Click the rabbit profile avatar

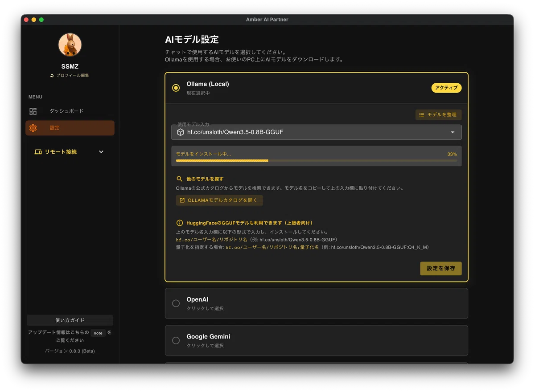pos(70,45)
